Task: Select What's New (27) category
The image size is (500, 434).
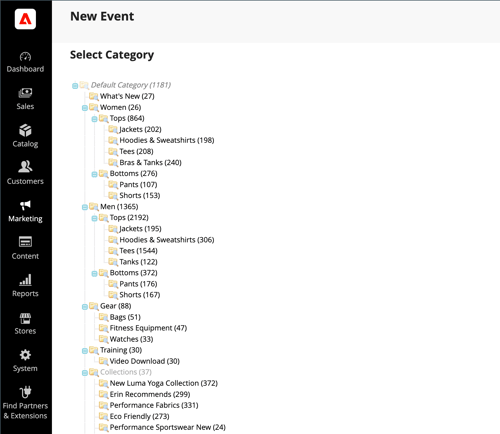Action: [127, 96]
